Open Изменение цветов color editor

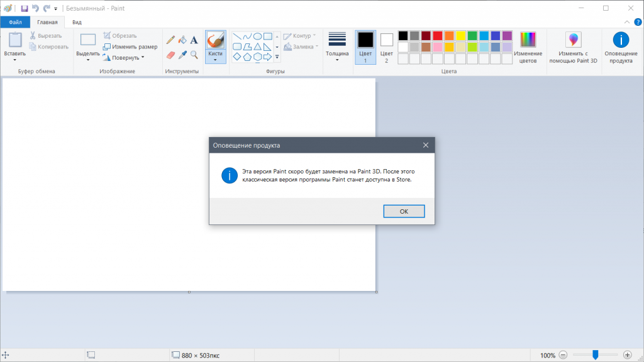[x=528, y=47]
